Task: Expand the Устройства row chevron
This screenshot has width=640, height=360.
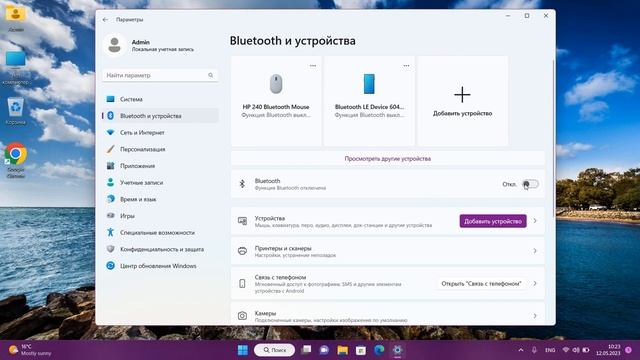Action: click(x=535, y=221)
